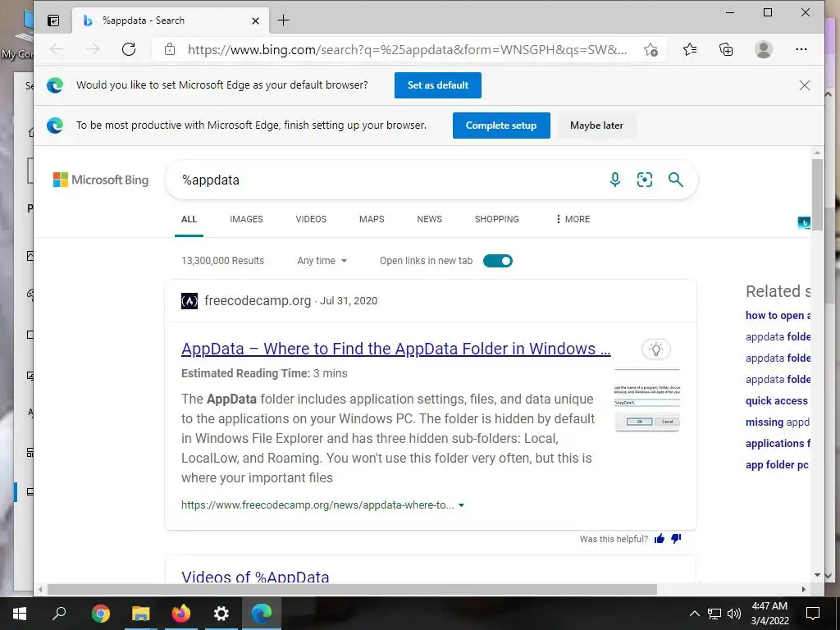
Task: Start voice search with microphone icon
Action: point(615,180)
